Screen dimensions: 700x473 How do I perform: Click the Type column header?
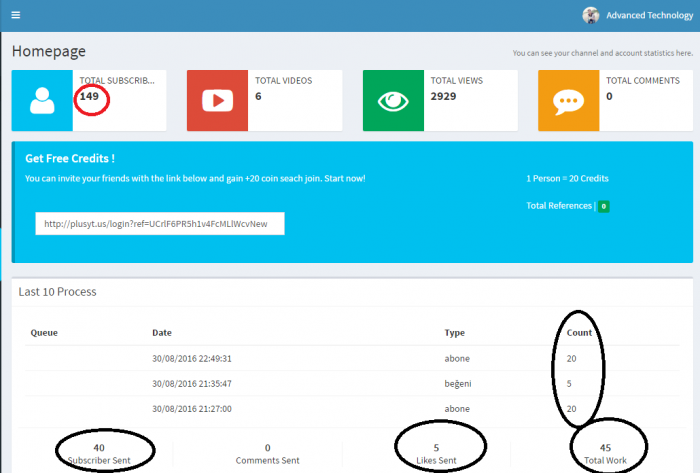coord(454,333)
